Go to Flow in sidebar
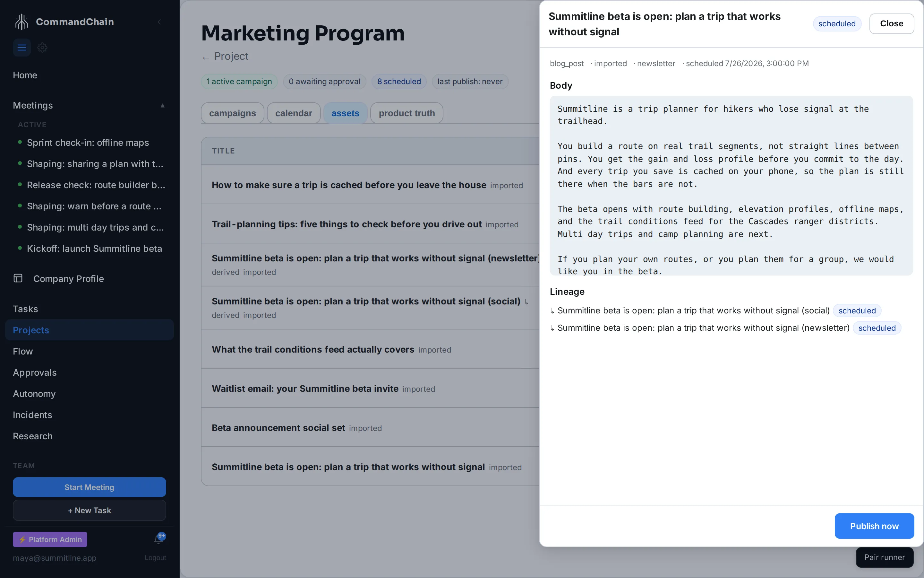924x578 pixels. (22, 351)
